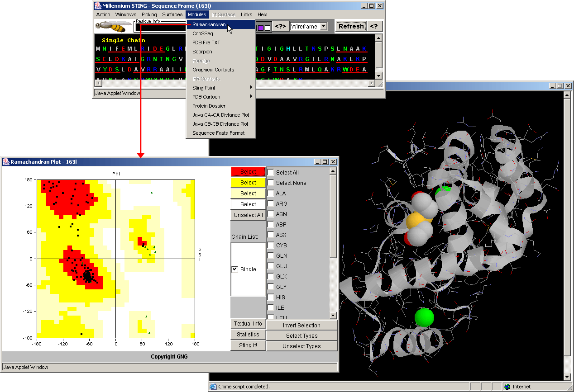Check the ILE residue checkbox
Image resolution: width=574 pixels, height=392 pixels.
pos(271,307)
